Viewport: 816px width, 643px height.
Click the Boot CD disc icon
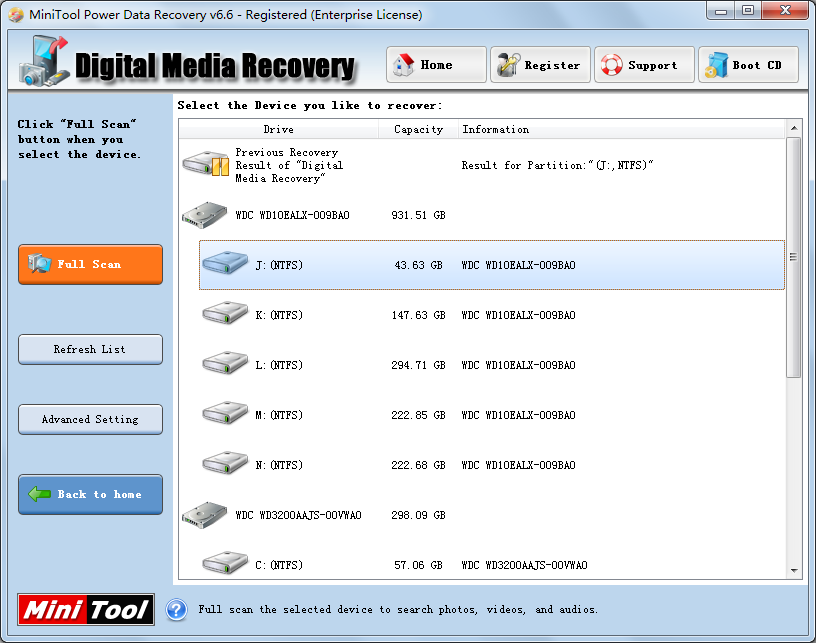(x=716, y=65)
